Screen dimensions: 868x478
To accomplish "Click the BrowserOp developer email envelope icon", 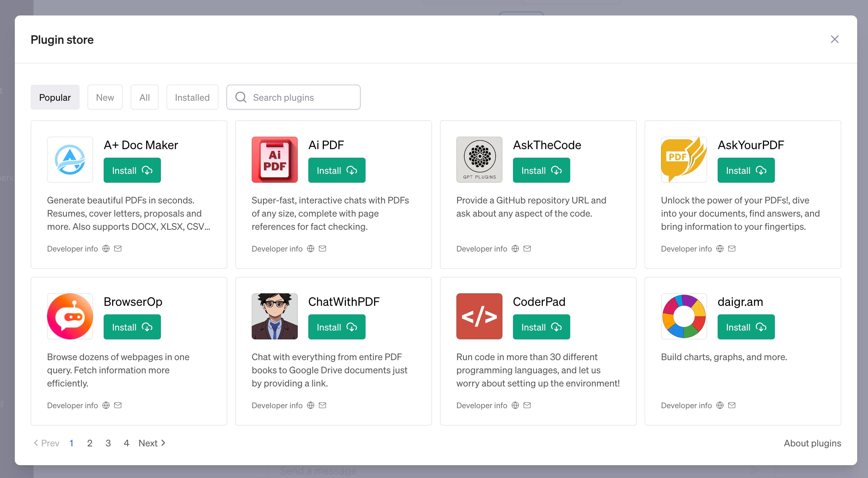I will 117,405.
